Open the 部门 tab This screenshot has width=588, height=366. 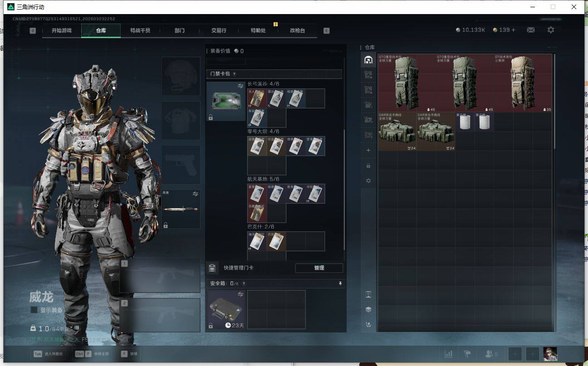pos(180,30)
